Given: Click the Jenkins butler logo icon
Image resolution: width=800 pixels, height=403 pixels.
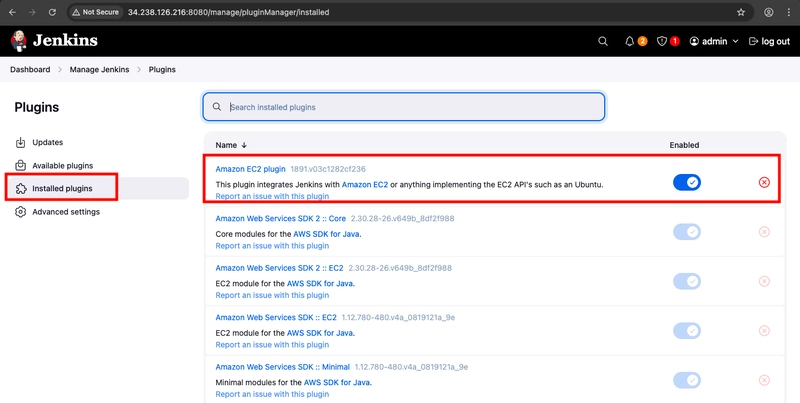Looking at the screenshot, I should click(x=18, y=41).
